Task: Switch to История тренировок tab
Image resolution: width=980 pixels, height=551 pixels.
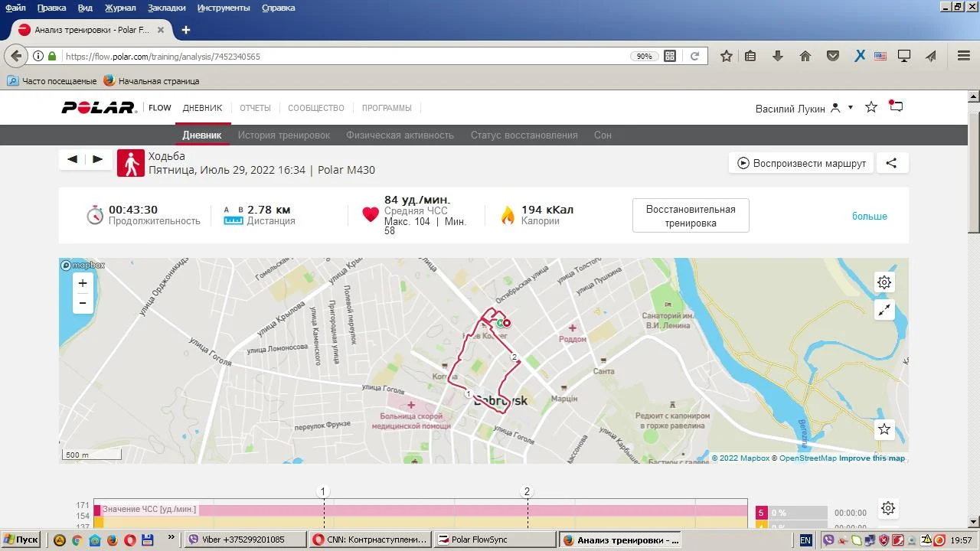Action: 283,135
